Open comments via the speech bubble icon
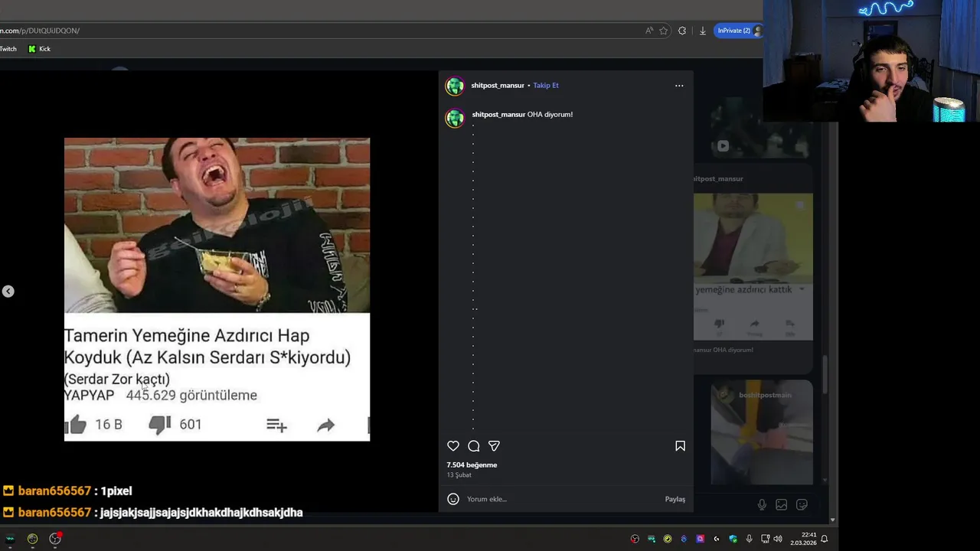This screenshot has height=551, width=980. 474,446
